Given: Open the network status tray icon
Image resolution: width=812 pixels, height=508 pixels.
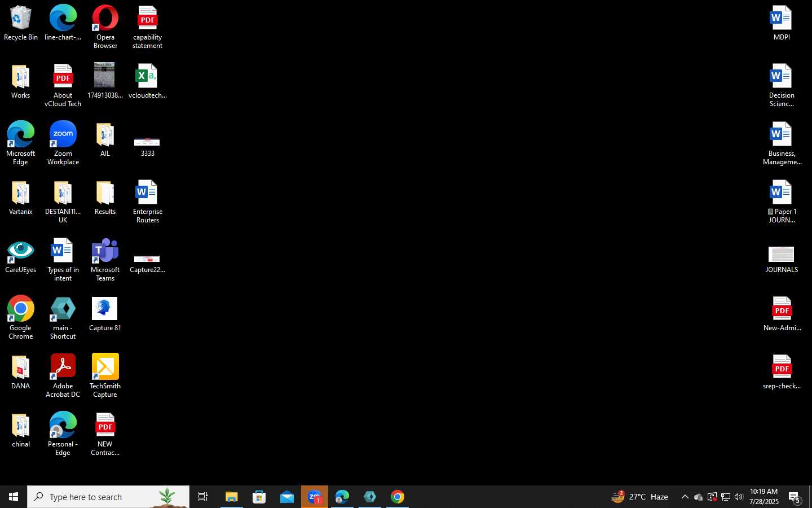Looking at the screenshot, I should click(726, 497).
